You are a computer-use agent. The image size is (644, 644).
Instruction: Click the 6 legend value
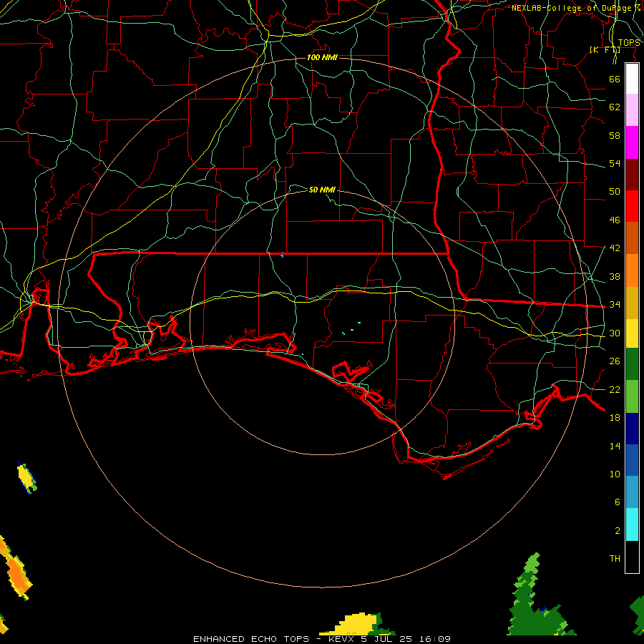617,502
